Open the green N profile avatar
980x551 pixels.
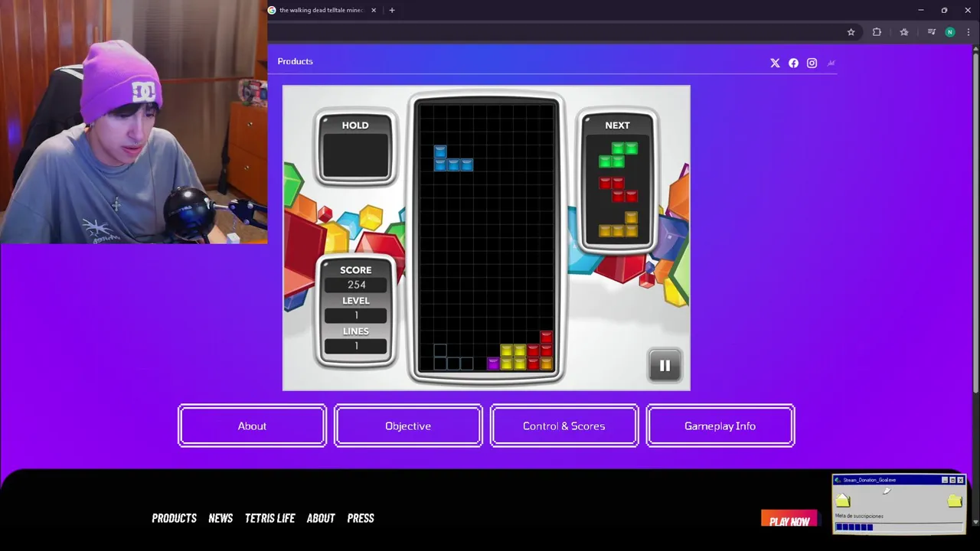coord(950,32)
